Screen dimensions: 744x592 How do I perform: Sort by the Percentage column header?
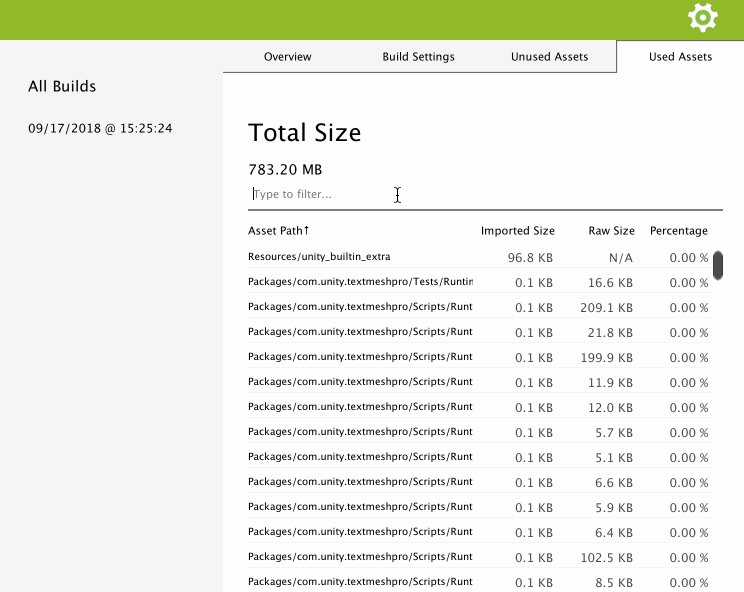679,231
